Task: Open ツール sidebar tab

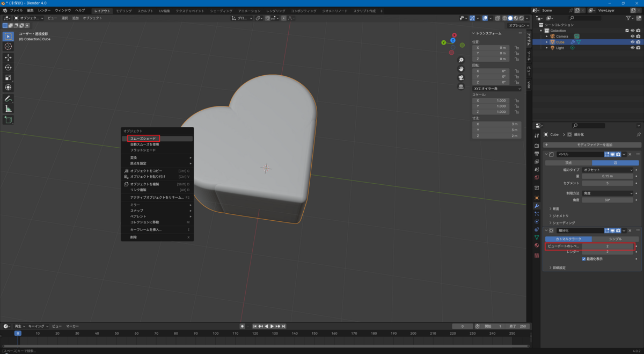Action: 529,55
